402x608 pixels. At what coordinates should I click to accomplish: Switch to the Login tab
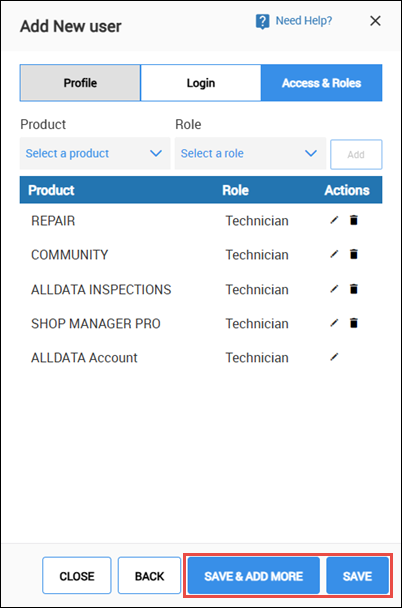[201, 83]
